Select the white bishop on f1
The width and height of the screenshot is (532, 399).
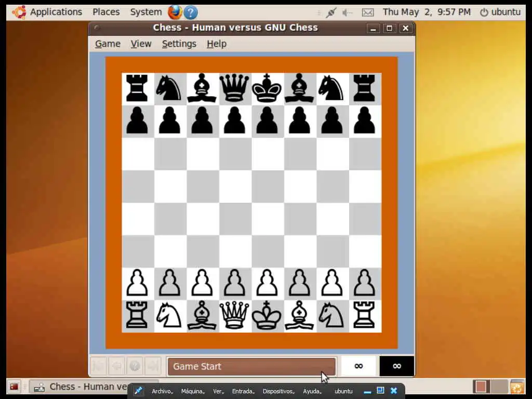tap(299, 315)
